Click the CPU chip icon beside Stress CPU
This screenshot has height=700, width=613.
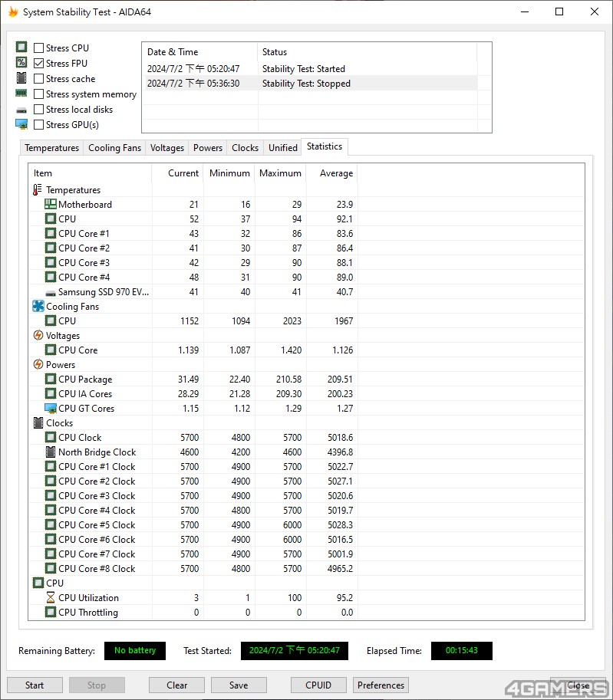click(21, 47)
